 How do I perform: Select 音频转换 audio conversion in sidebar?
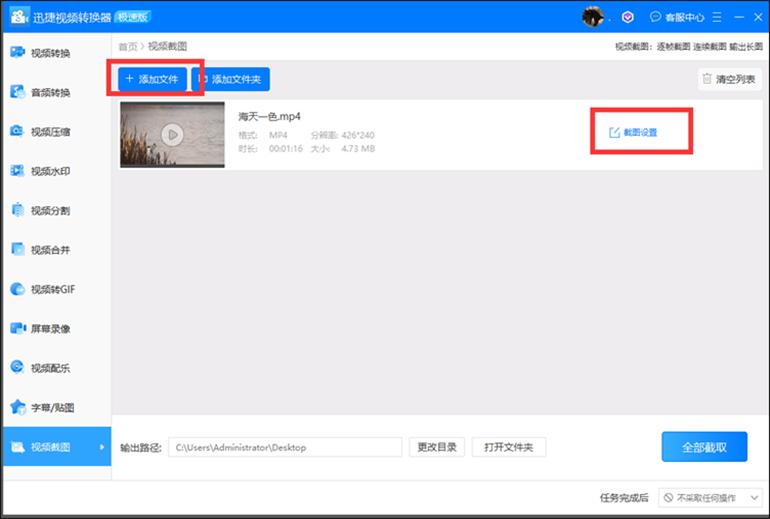click(x=50, y=92)
